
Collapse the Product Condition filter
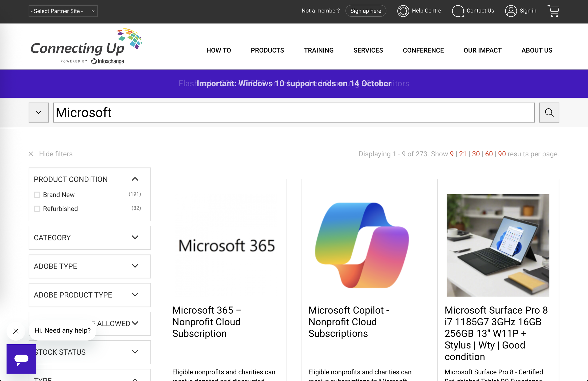click(x=135, y=179)
